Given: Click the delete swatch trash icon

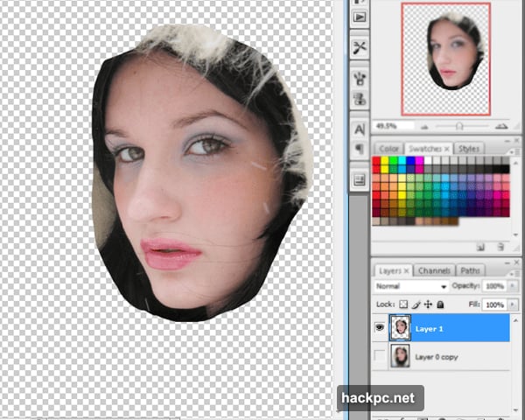Looking at the screenshot, I should coord(500,248).
